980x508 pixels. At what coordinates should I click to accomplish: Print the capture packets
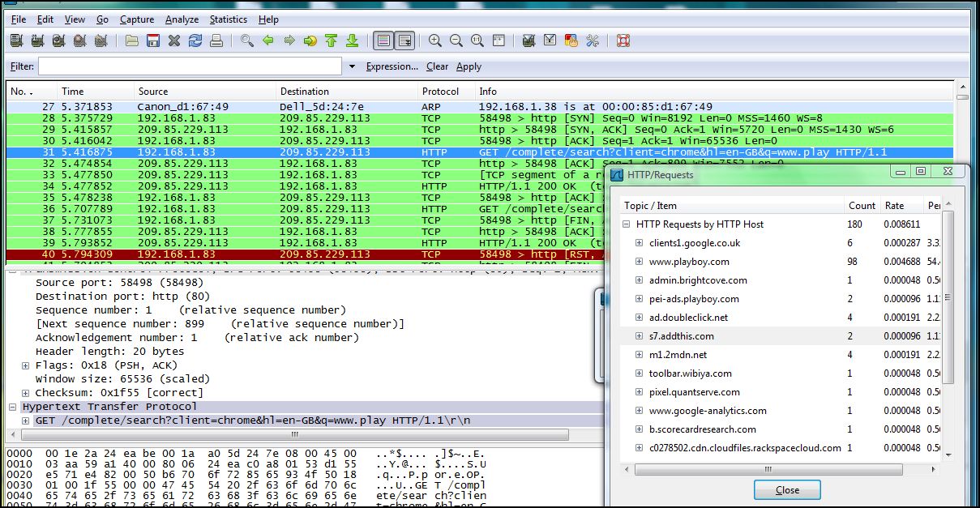(216, 40)
